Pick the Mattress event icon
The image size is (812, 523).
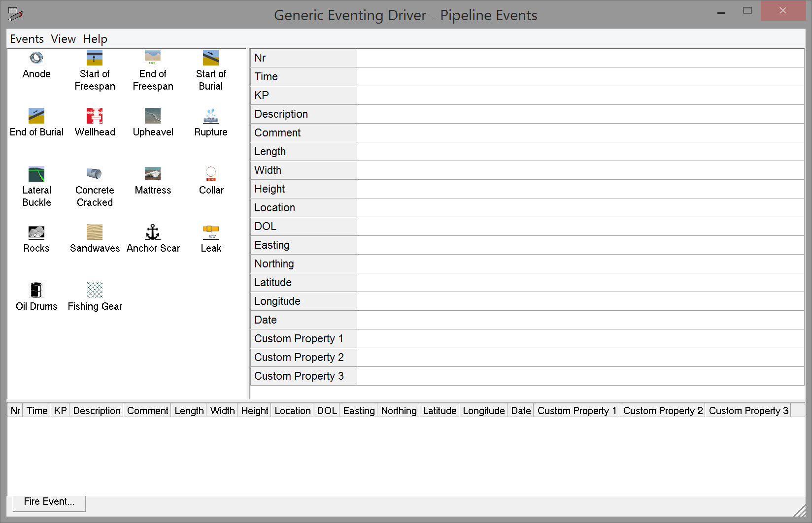coord(153,174)
